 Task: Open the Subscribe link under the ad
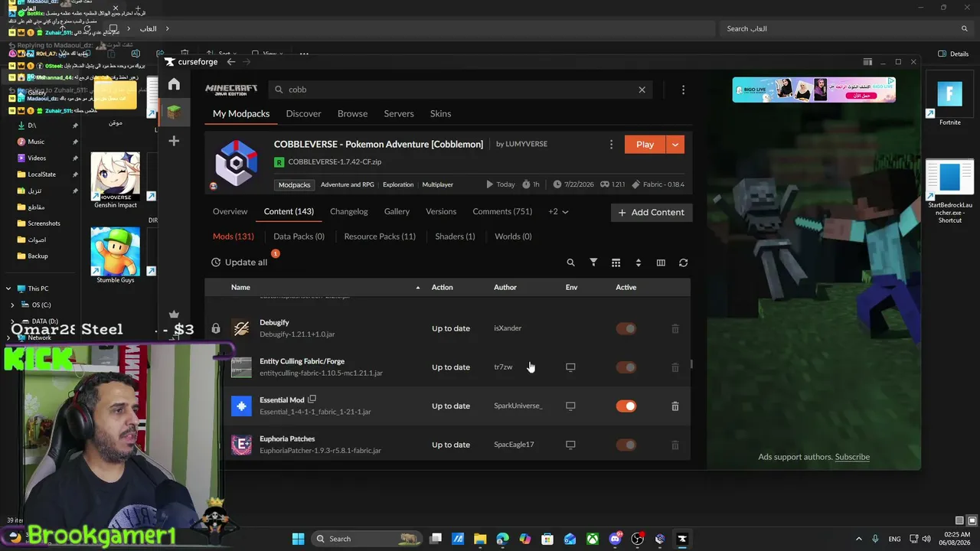852,457
